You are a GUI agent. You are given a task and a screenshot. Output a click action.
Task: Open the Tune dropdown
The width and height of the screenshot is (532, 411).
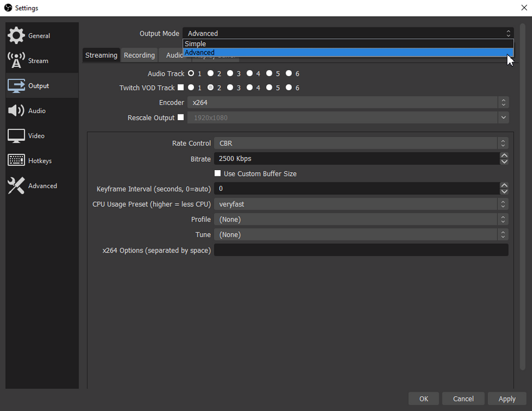[361, 234]
